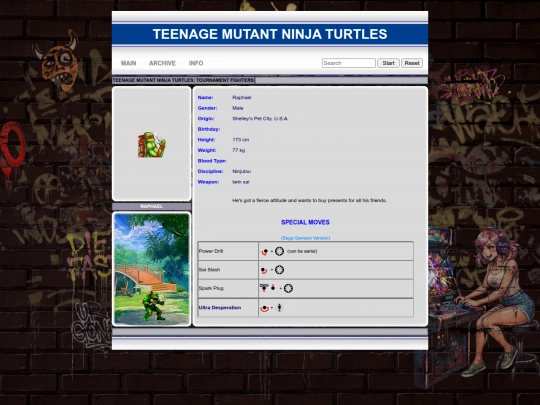Click the RAPHAEL caption bar
Viewport: 540px width, 405px height.
point(152,206)
